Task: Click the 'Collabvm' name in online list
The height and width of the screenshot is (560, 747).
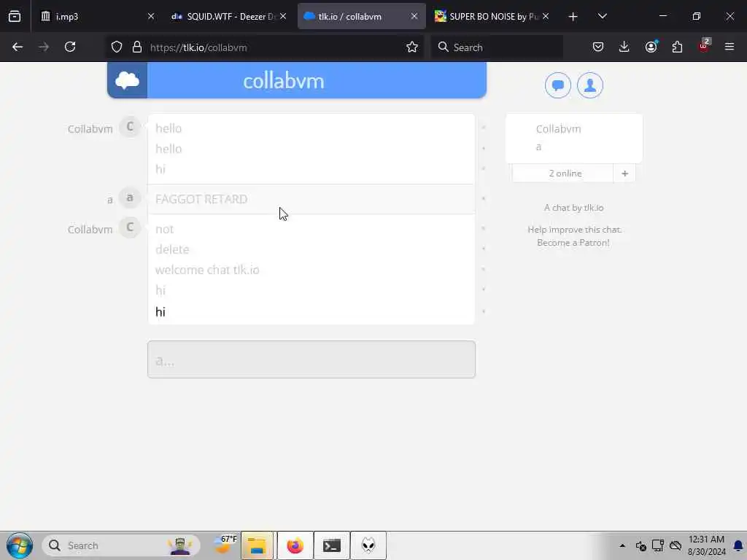Action: pyautogui.click(x=558, y=129)
